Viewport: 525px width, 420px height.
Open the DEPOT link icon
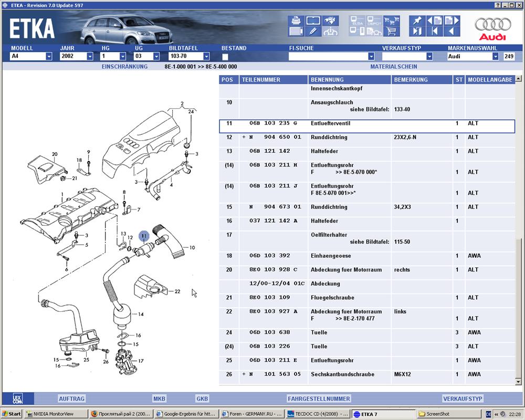coord(374,21)
